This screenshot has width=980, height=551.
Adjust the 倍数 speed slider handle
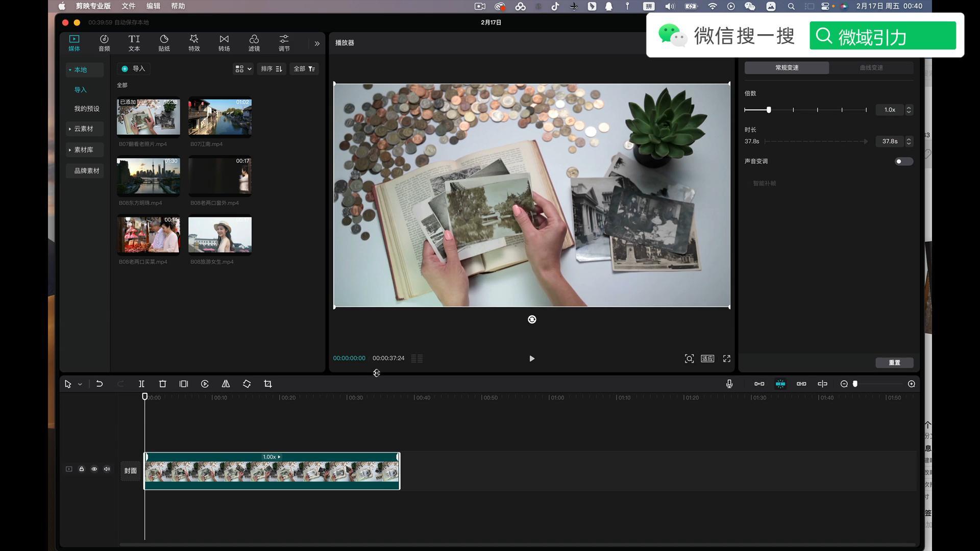769,110
